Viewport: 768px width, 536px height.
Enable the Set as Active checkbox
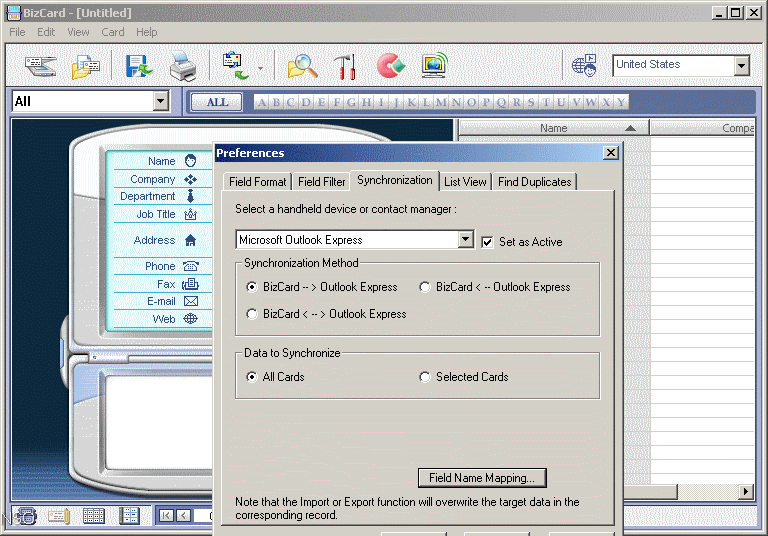pyautogui.click(x=488, y=242)
